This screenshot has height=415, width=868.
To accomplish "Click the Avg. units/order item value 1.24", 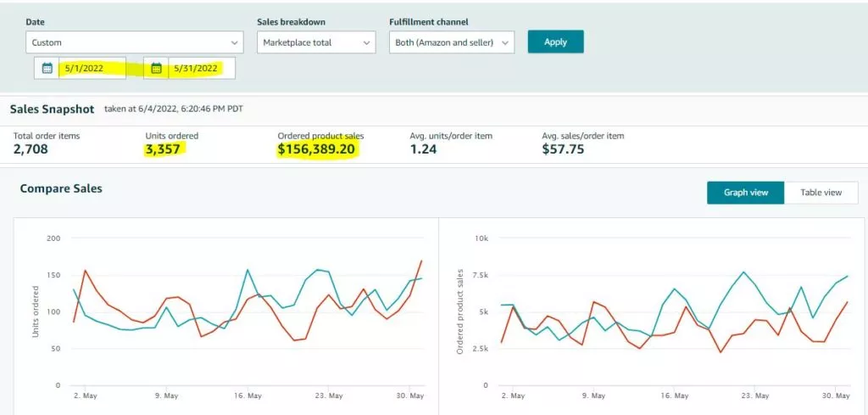I will [422, 149].
